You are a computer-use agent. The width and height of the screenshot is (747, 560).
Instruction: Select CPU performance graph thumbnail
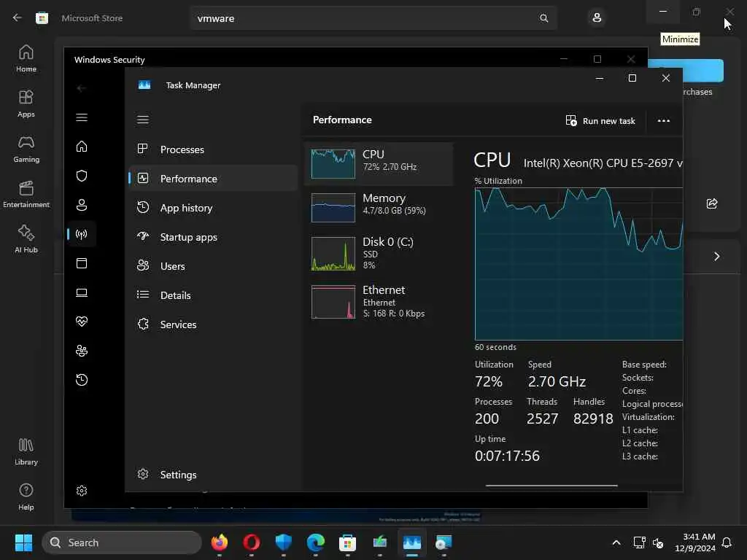coord(333,164)
